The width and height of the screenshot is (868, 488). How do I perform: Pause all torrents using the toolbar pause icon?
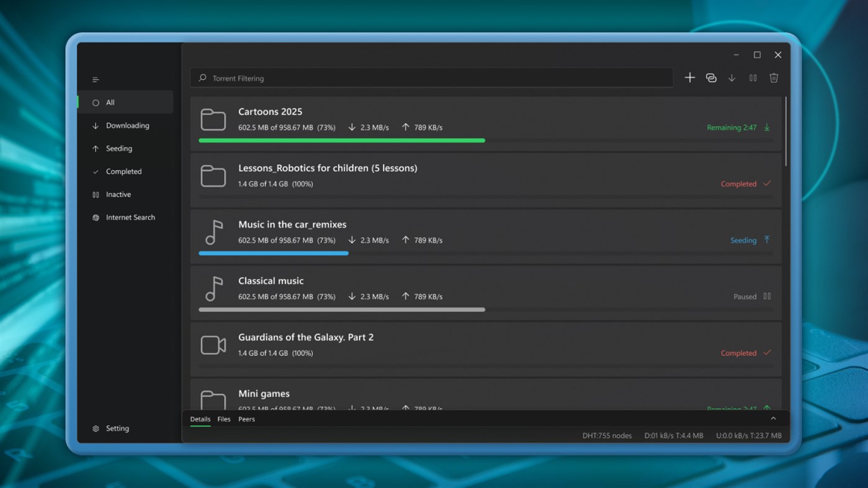(x=753, y=78)
